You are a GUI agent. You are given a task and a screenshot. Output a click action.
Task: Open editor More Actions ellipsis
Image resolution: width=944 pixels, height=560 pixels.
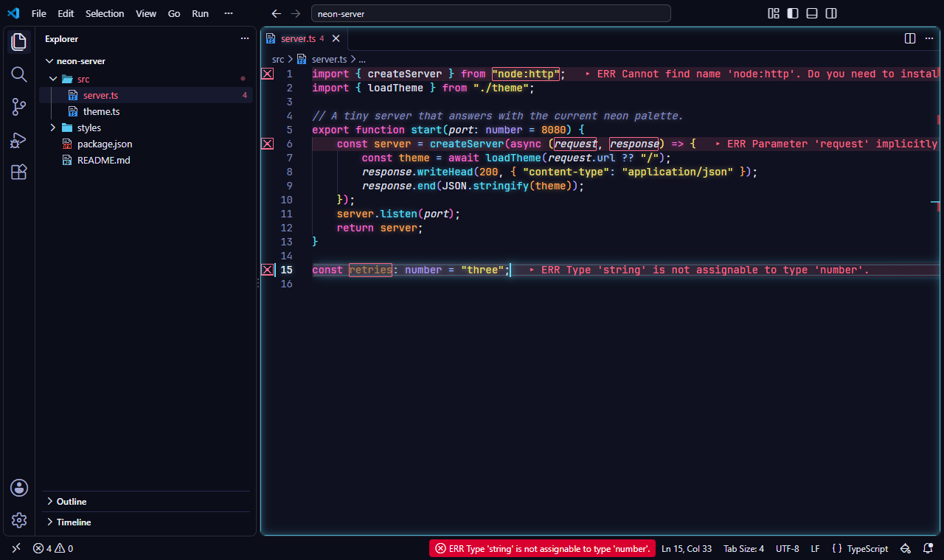(x=928, y=38)
